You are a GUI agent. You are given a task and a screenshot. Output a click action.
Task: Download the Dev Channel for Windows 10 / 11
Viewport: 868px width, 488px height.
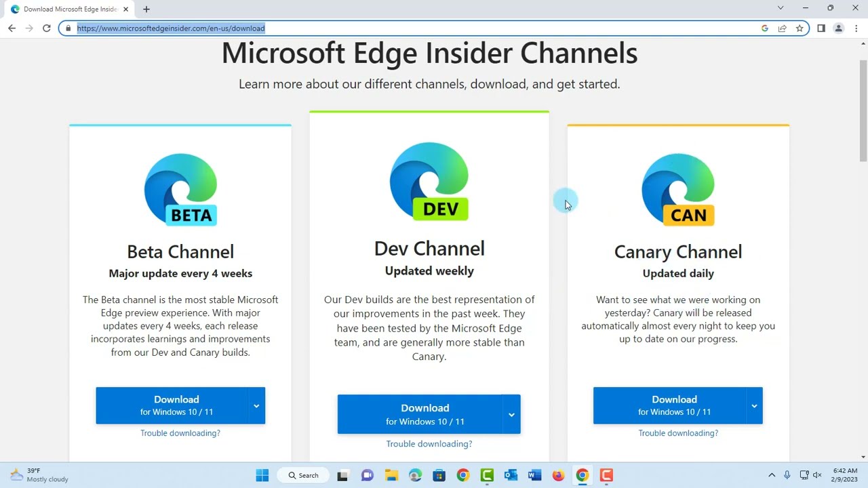coord(420,414)
